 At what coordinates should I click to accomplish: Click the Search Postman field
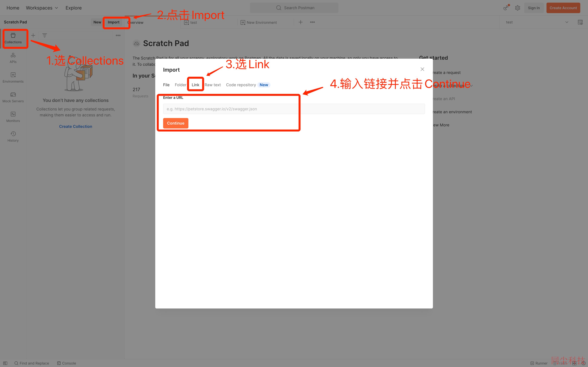[x=294, y=8]
